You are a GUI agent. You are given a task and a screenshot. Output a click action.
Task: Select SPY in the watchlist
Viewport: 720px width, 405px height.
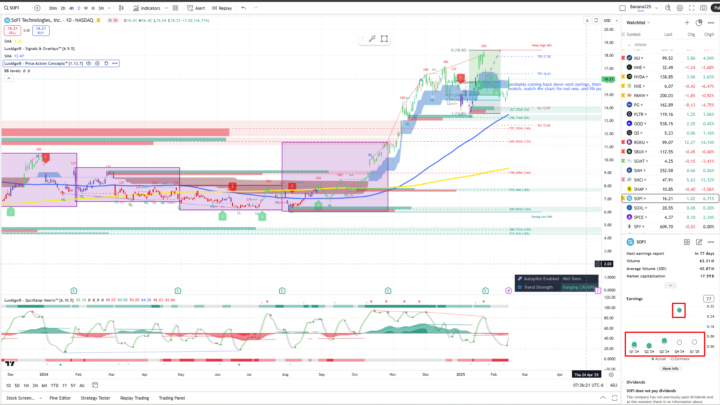670,227
